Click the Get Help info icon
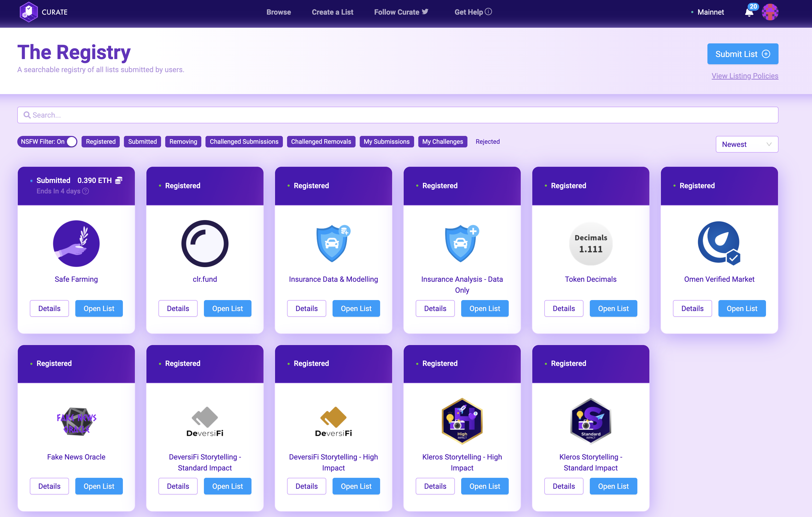812x517 pixels. (x=488, y=12)
